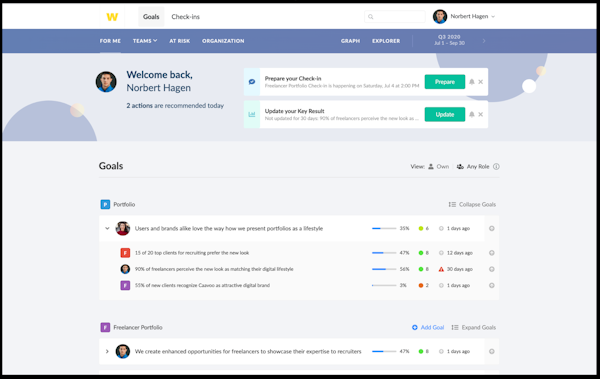Click the search input field

395,16
